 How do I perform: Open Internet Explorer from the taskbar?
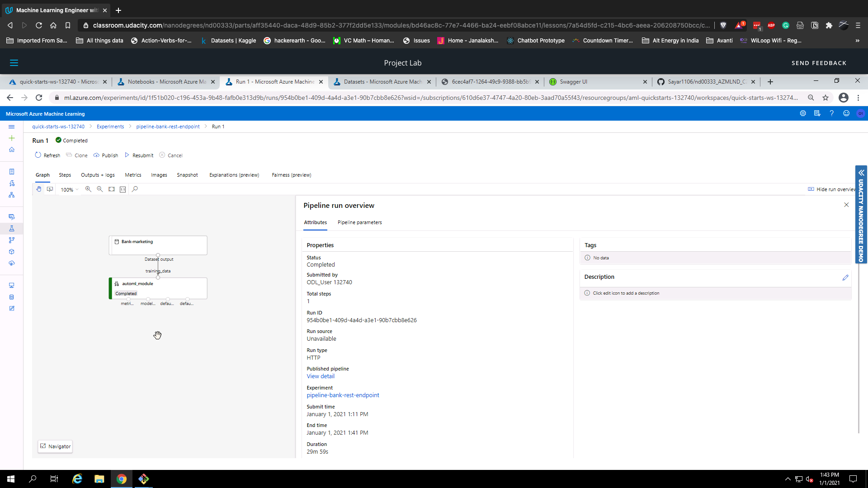(x=77, y=479)
